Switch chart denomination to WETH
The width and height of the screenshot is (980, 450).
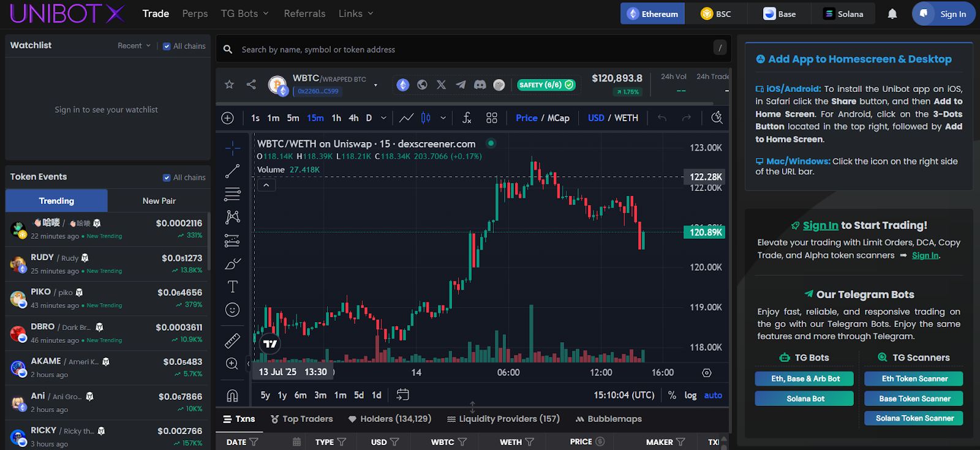(627, 118)
